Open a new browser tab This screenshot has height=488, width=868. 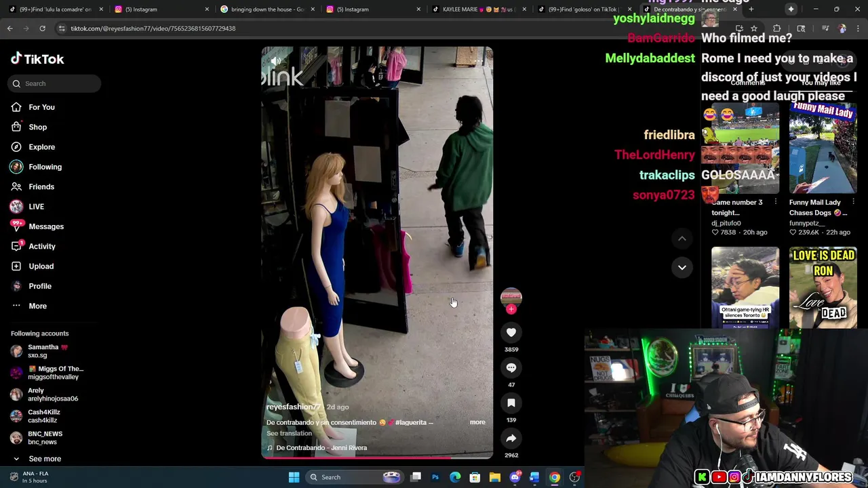click(751, 9)
